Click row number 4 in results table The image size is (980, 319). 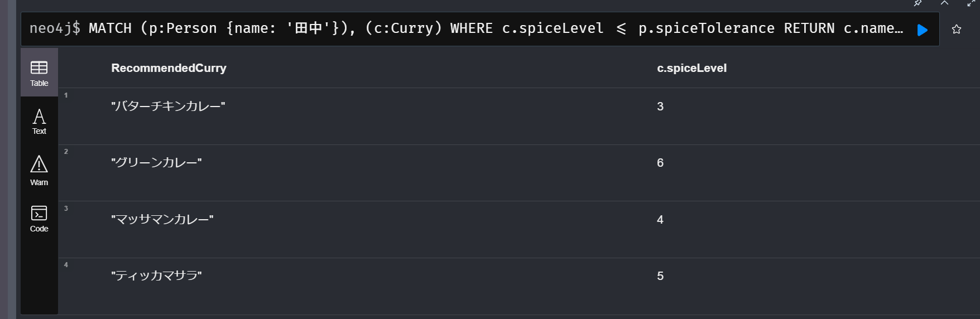pos(66,265)
